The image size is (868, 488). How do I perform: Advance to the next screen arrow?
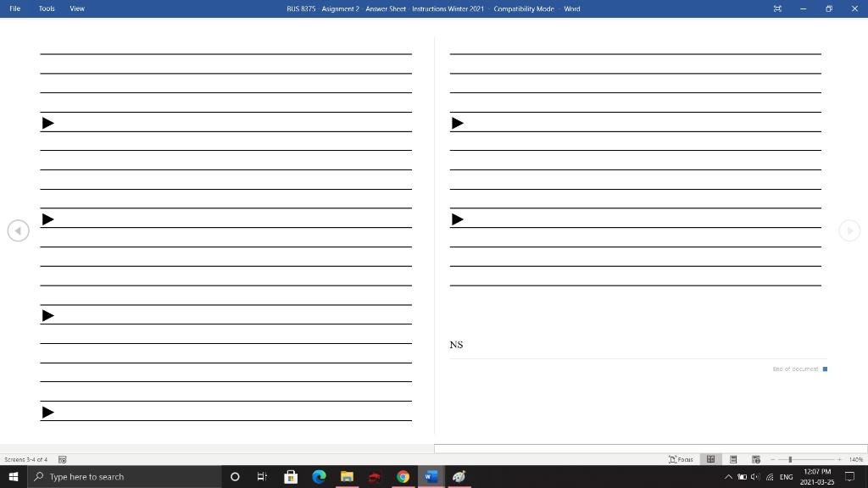849,230
